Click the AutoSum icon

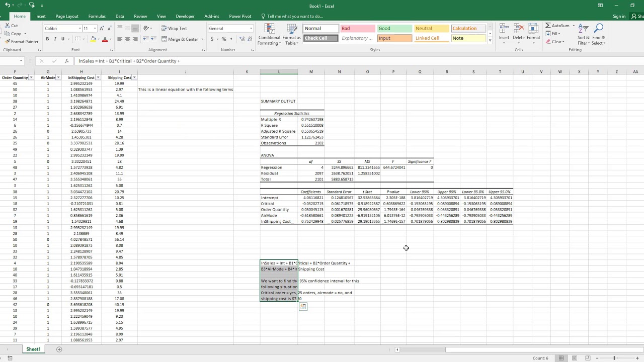pyautogui.click(x=548, y=26)
